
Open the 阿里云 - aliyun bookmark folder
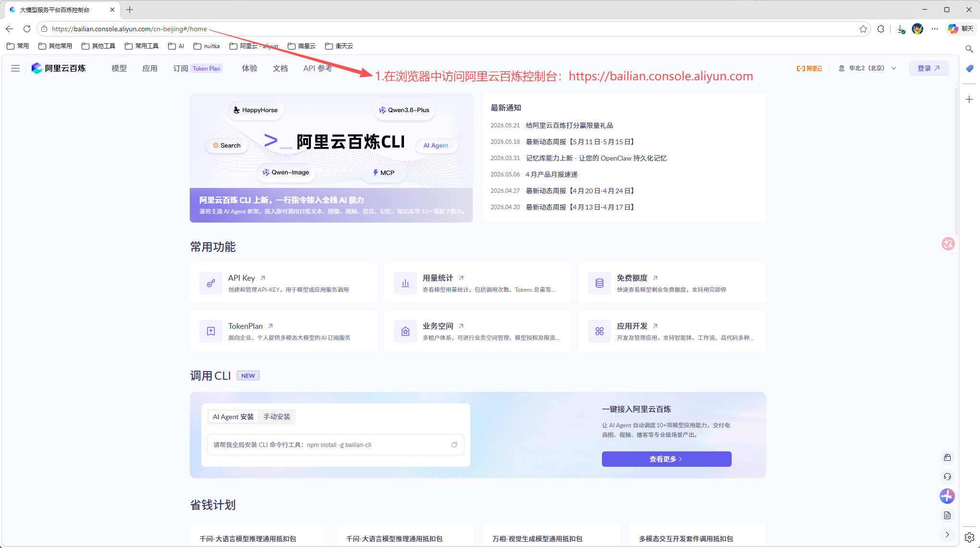254,46
